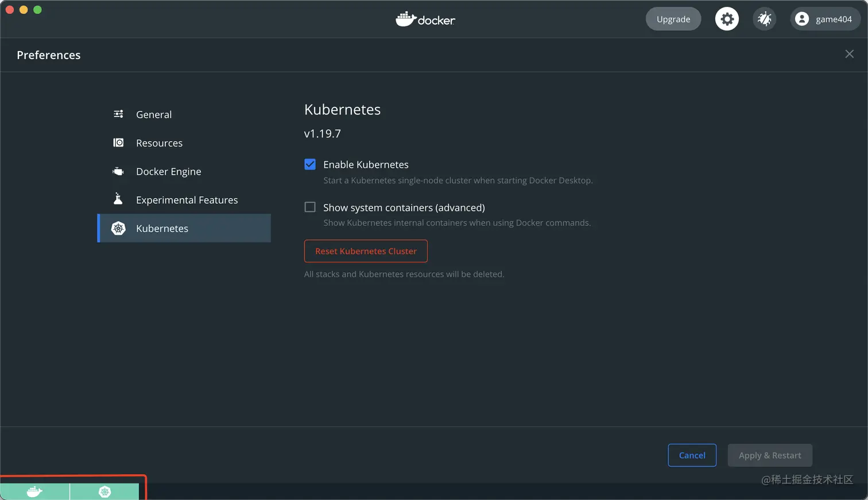Toggle Kubernetes single-node cluster startup
Screen dimensions: 868x500
click(x=310, y=164)
